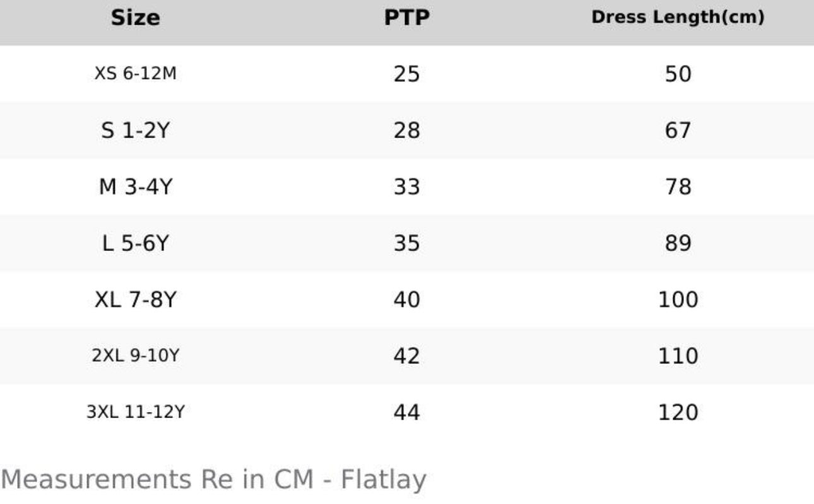Click the dress length value 78
Viewport: 814px width, 504px height.
click(678, 187)
